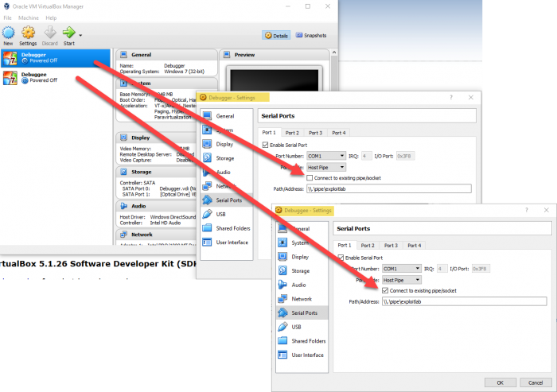Click Storage section icon in Manager details
This screenshot has height=392, width=557.
click(123, 172)
